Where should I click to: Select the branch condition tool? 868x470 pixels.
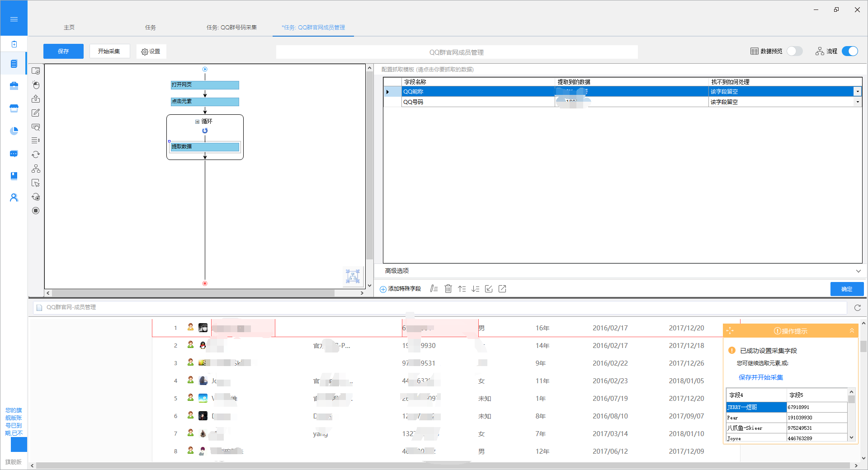point(36,169)
